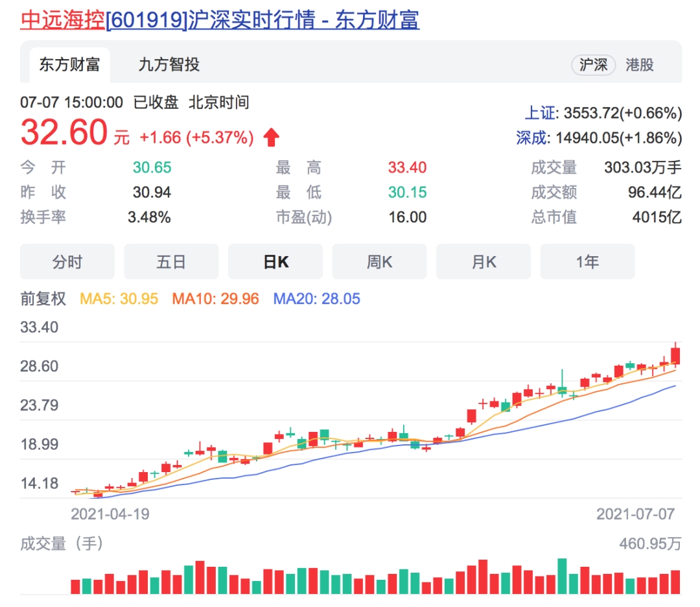Screen dimensions: 700x607
Task: Show the 分时 intraday chart
Action: click(67, 262)
